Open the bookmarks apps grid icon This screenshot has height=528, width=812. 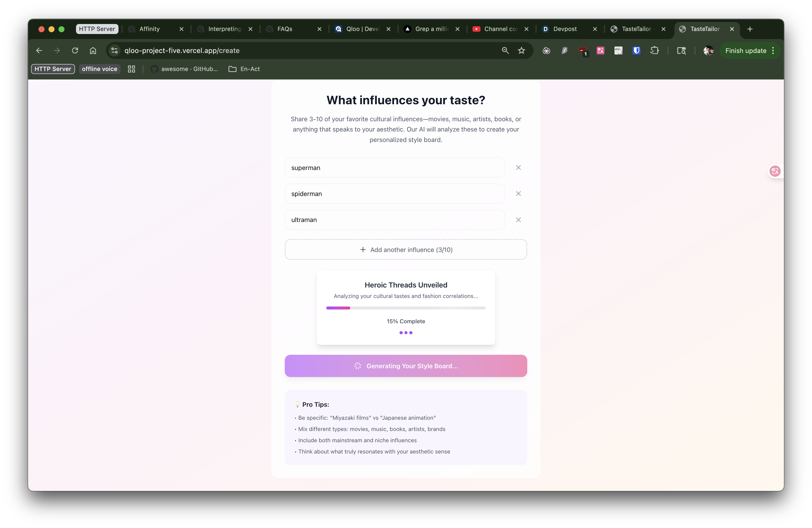tap(131, 69)
